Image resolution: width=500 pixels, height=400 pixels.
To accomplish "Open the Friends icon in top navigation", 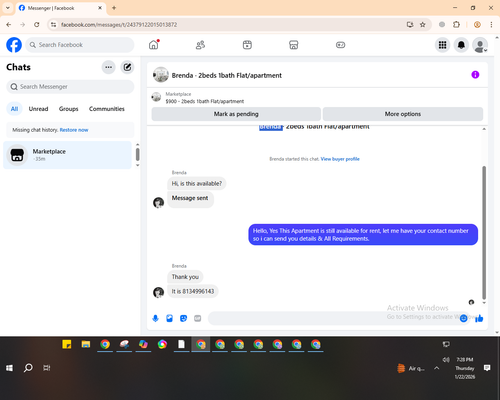I will (x=200, y=45).
